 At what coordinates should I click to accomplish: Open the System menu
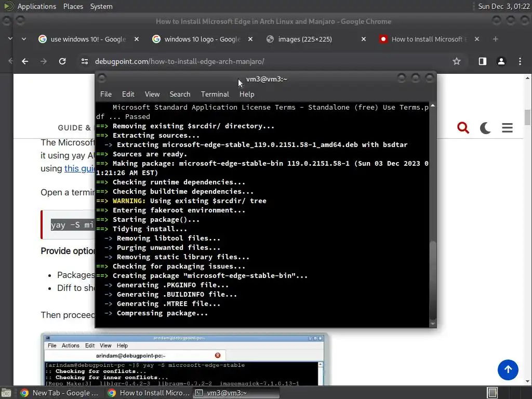coord(101,6)
